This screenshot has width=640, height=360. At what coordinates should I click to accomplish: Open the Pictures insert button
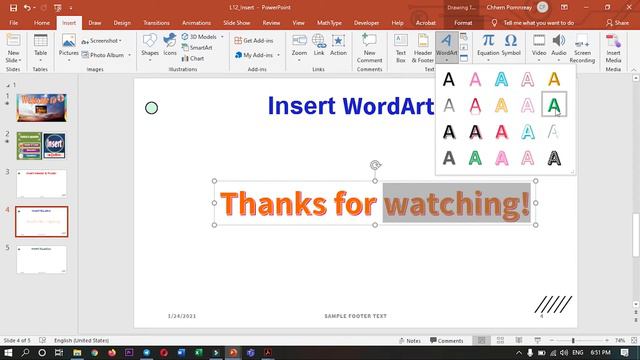(x=69, y=48)
